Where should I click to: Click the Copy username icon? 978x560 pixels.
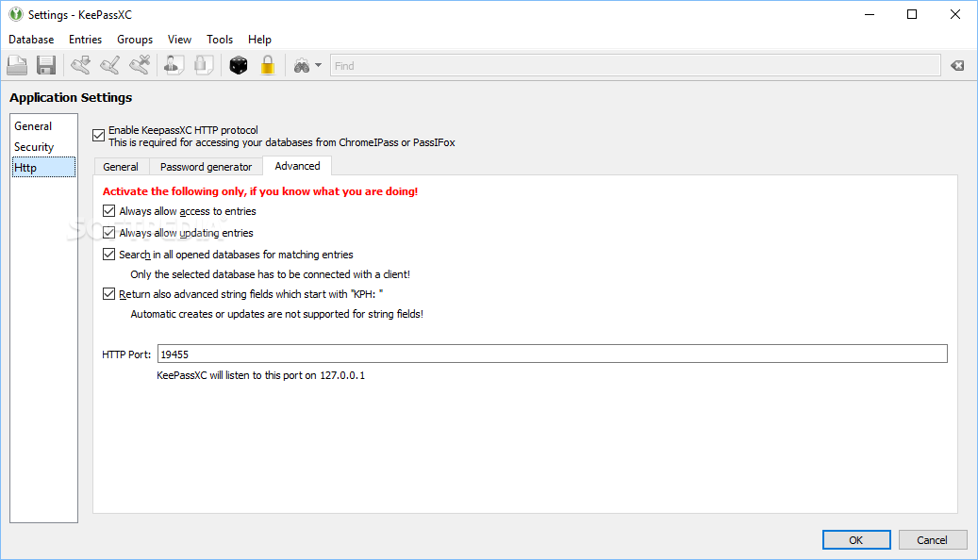pyautogui.click(x=174, y=65)
